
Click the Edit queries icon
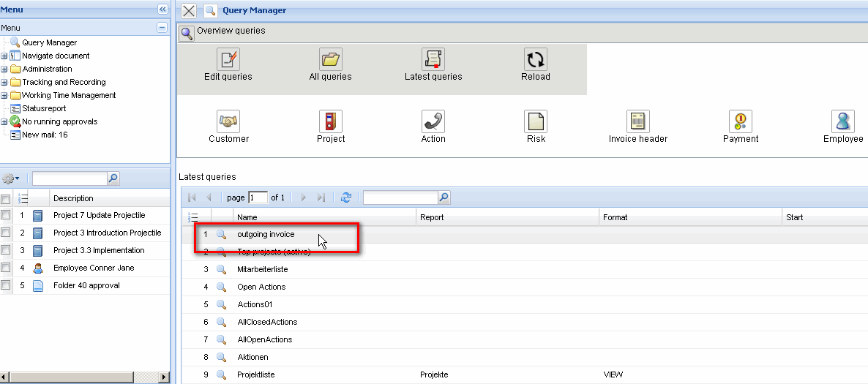[x=228, y=59]
